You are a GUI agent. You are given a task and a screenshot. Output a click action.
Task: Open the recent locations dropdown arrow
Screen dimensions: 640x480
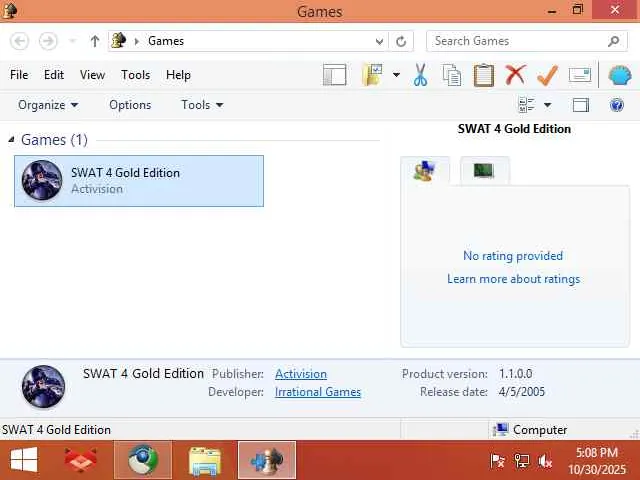click(x=72, y=41)
